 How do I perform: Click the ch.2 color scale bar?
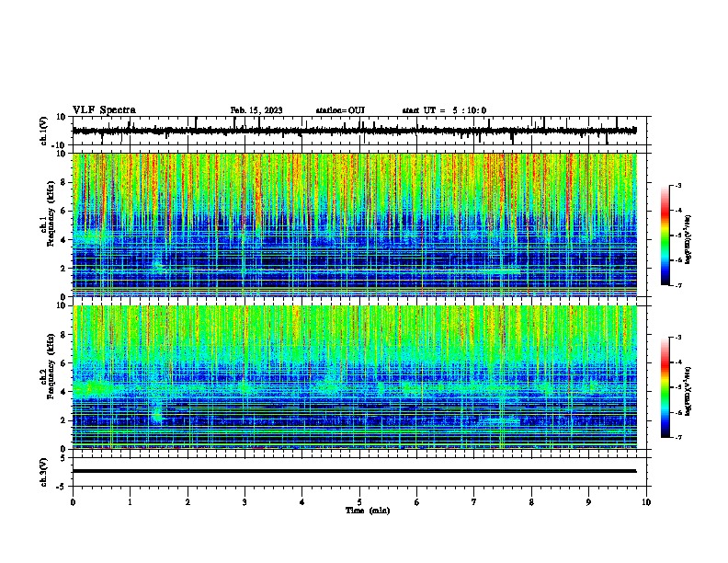click(x=665, y=387)
